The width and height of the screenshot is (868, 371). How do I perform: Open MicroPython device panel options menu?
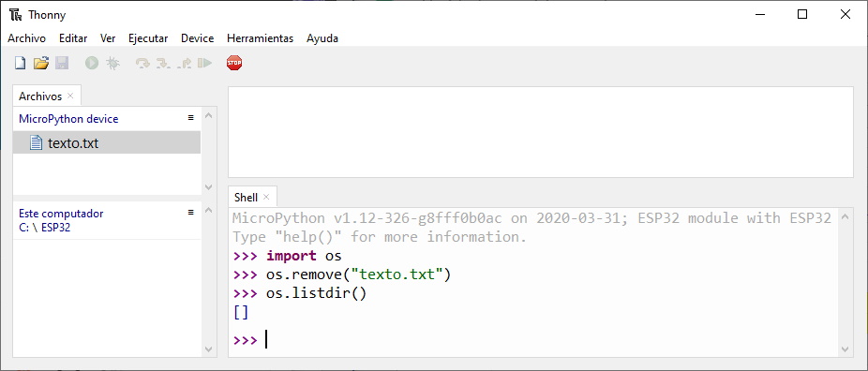tap(191, 118)
